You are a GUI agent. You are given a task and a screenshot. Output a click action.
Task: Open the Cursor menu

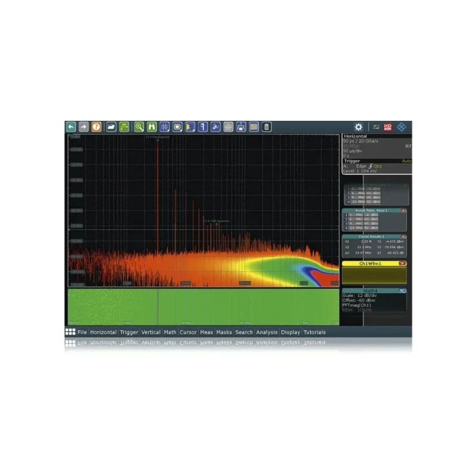(188, 332)
